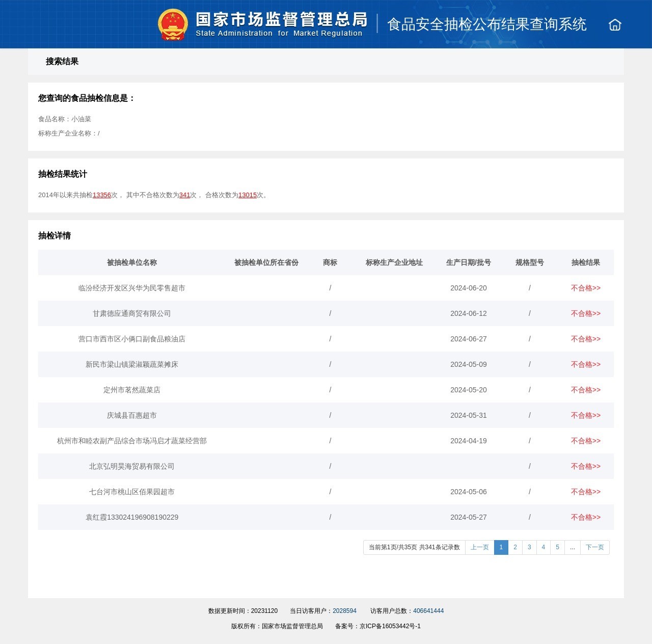This screenshot has width=652, height=644.
Task: Click the 下一页 next page button
Action: pyautogui.click(x=594, y=547)
